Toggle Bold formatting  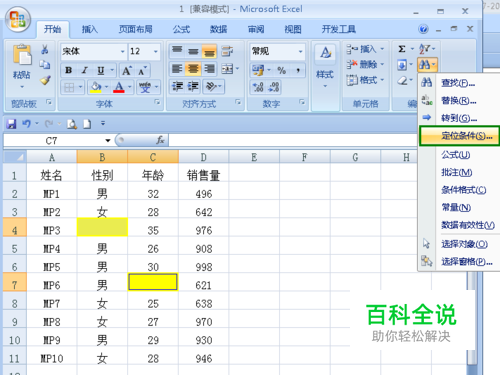[69, 70]
